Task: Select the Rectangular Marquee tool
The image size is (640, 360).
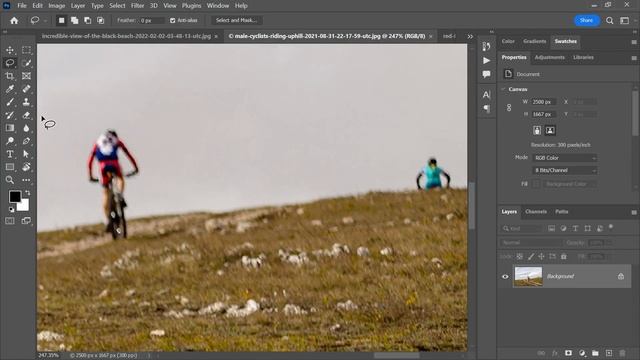Action: tap(26, 50)
